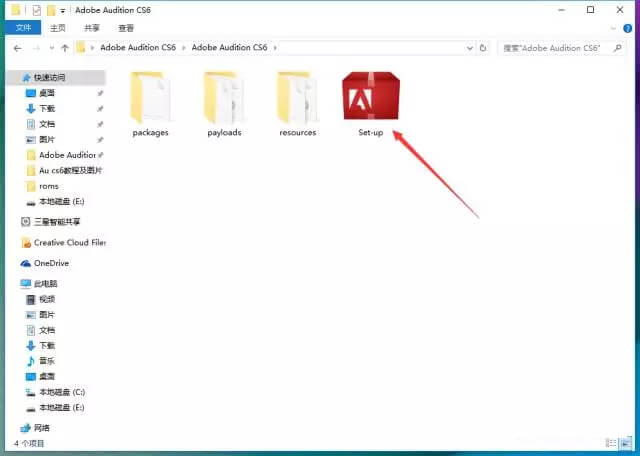Open pinned 桌面 in quick access
Viewport: 640px width, 456px height.
[x=47, y=93]
